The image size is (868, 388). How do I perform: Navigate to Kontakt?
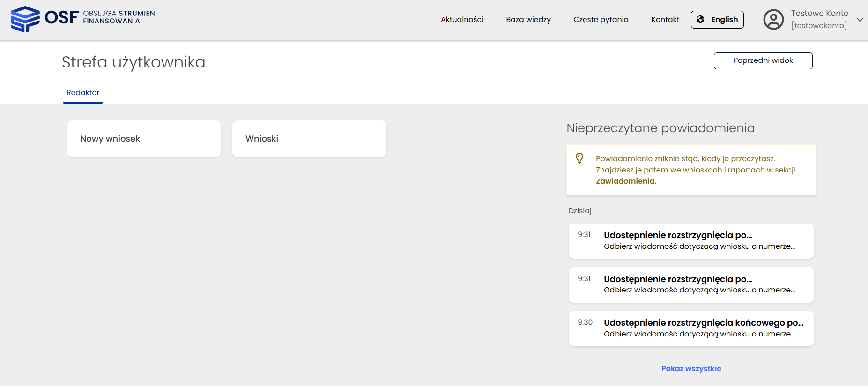(665, 20)
